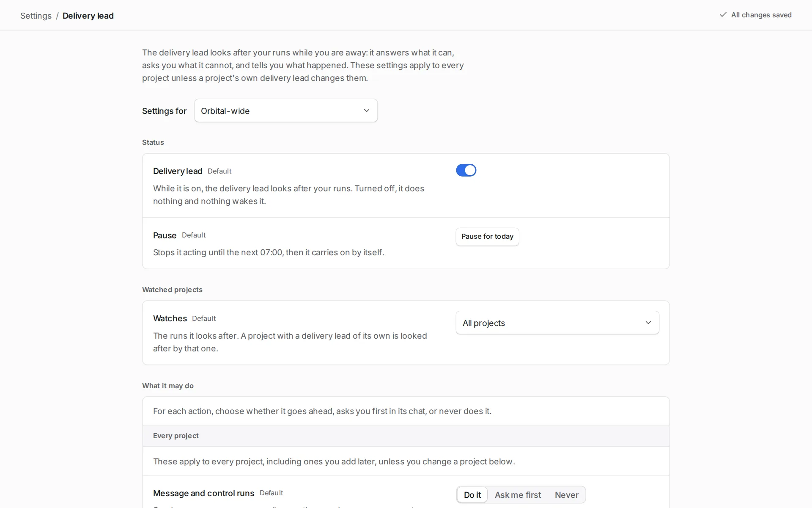Expand the Watches All projects dropdown

click(x=557, y=323)
